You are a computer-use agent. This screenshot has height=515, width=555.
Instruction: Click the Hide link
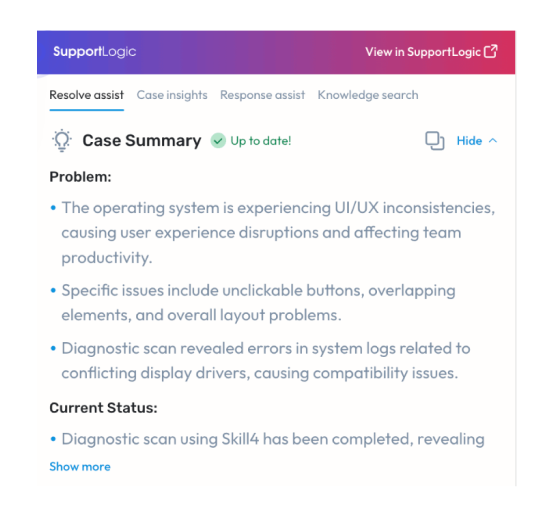469,141
